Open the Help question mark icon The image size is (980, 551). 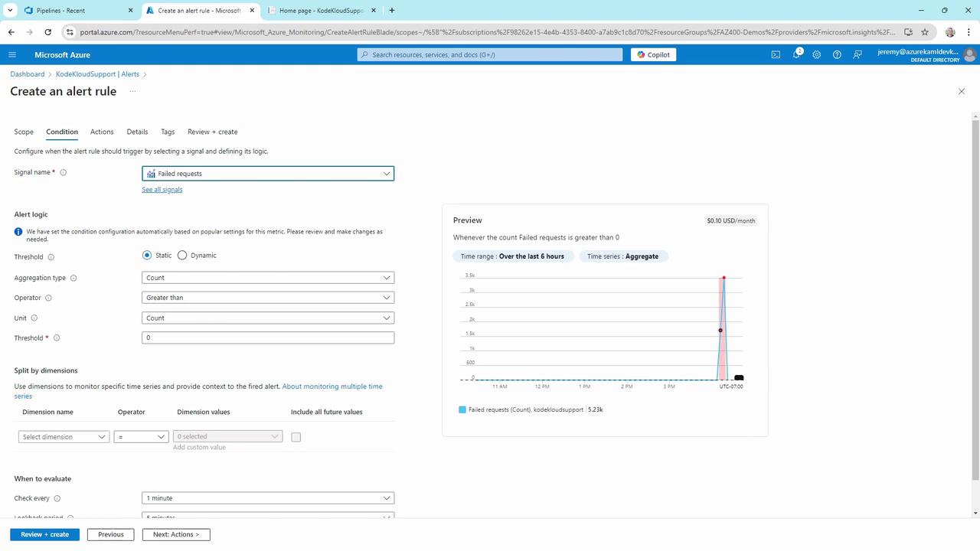[837, 54]
